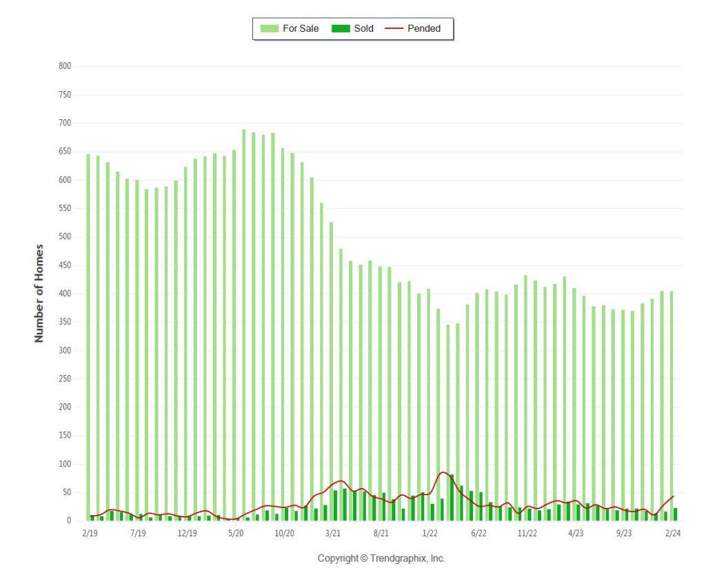The width and height of the screenshot is (706, 588).
Task: Toggle the Pended legend entry
Action: [413, 28]
